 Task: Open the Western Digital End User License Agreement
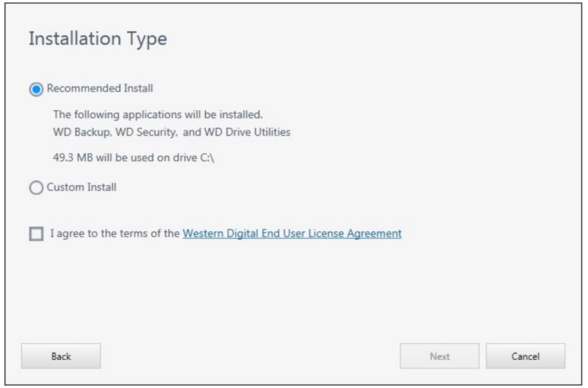(x=292, y=234)
